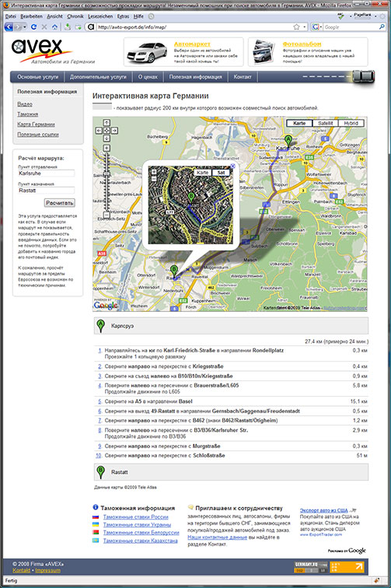Open Контакт navigation tab

coord(243,77)
